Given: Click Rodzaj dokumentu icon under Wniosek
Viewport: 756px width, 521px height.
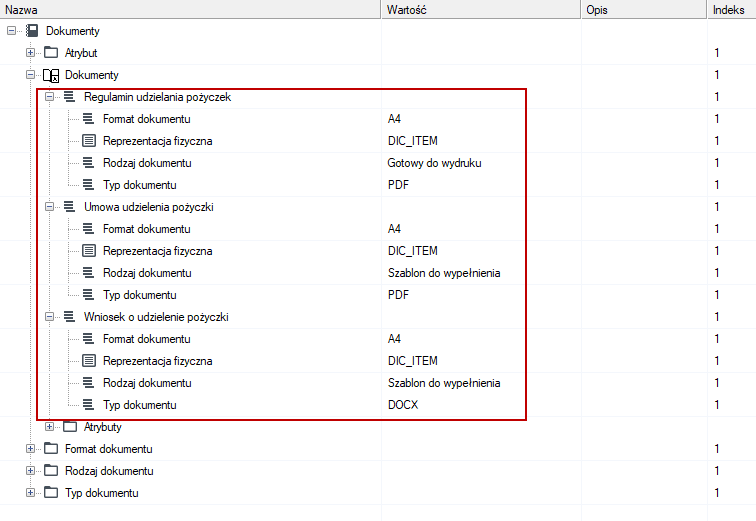Looking at the screenshot, I should coord(88,383).
